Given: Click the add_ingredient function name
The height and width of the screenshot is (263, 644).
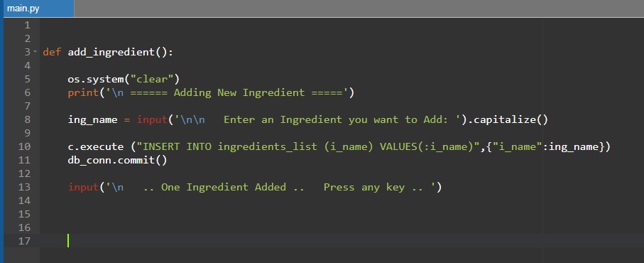Looking at the screenshot, I should tap(111, 53).
